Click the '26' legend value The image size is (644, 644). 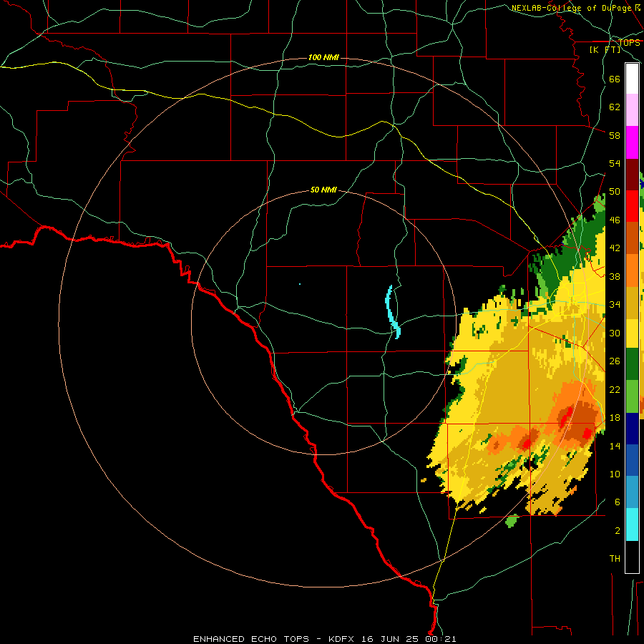click(x=615, y=361)
